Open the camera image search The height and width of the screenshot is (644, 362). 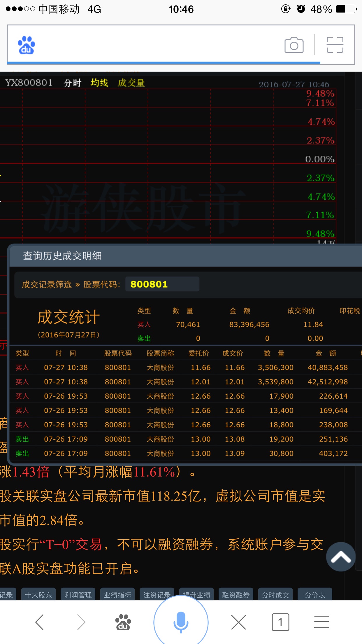click(294, 45)
